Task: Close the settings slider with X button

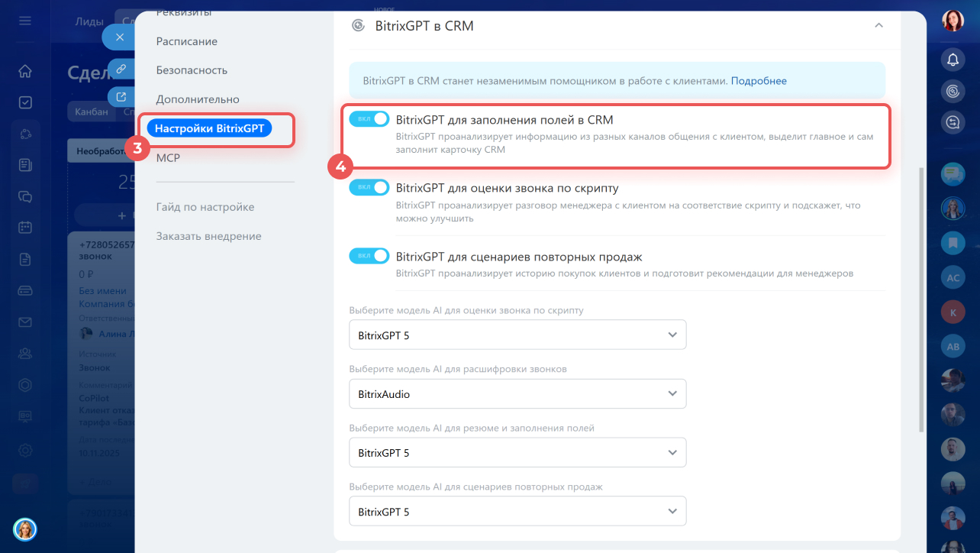Action: click(120, 37)
